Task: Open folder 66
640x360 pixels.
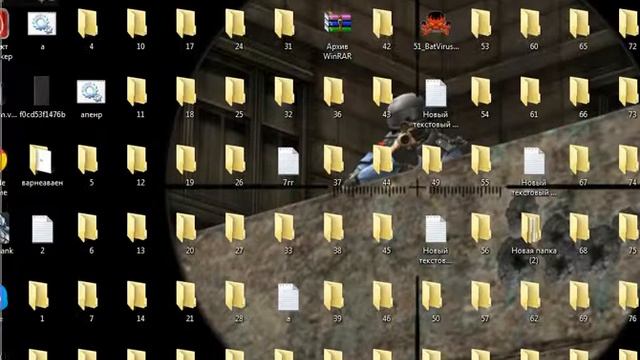Action: tap(580, 91)
